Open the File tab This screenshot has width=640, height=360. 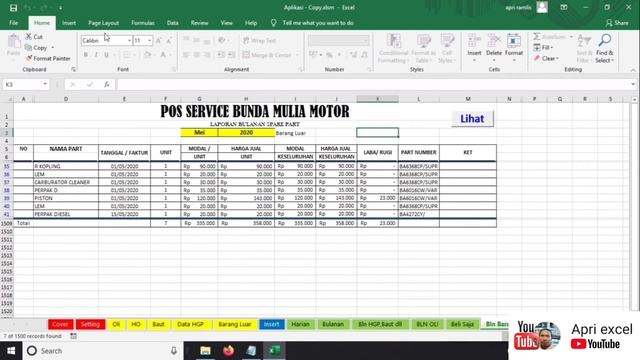13,23
